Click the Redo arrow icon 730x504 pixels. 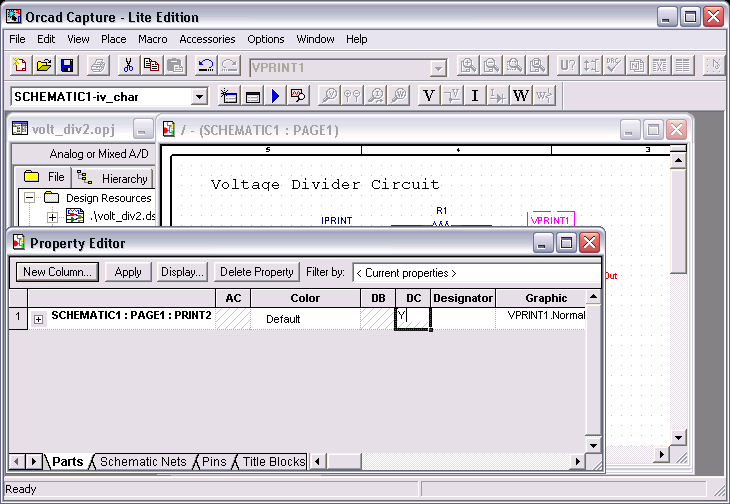point(229,66)
